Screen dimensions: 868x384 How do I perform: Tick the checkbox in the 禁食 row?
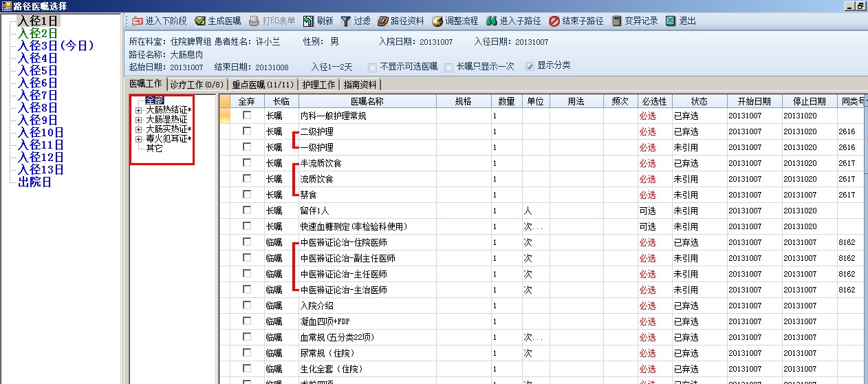[x=247, y=195]
